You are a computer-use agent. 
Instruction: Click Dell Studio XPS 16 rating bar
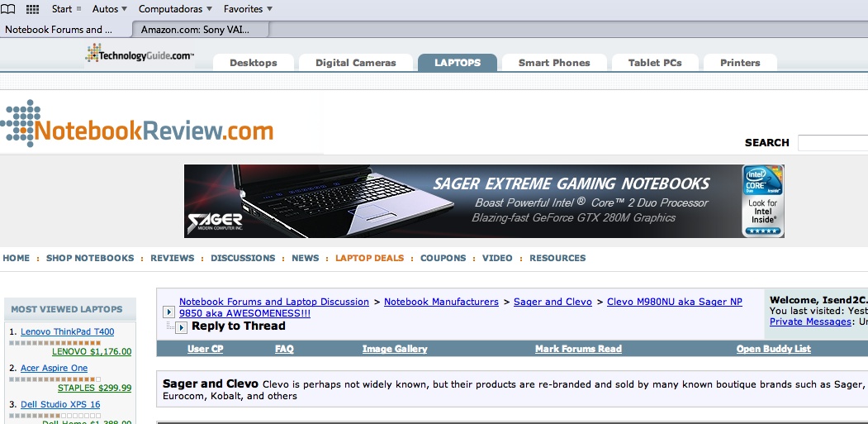point(55,416)
